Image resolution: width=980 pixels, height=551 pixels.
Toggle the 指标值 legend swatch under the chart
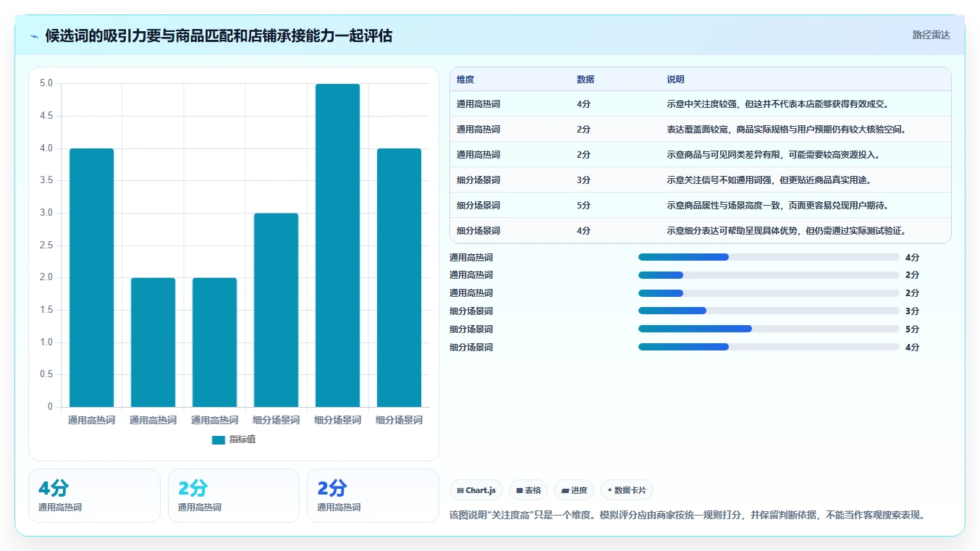click(x=219, y=439)
